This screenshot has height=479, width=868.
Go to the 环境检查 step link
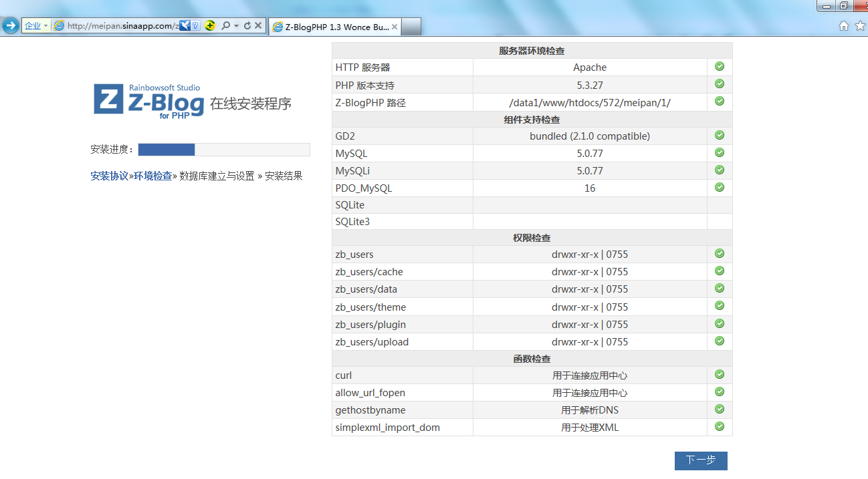152,176
